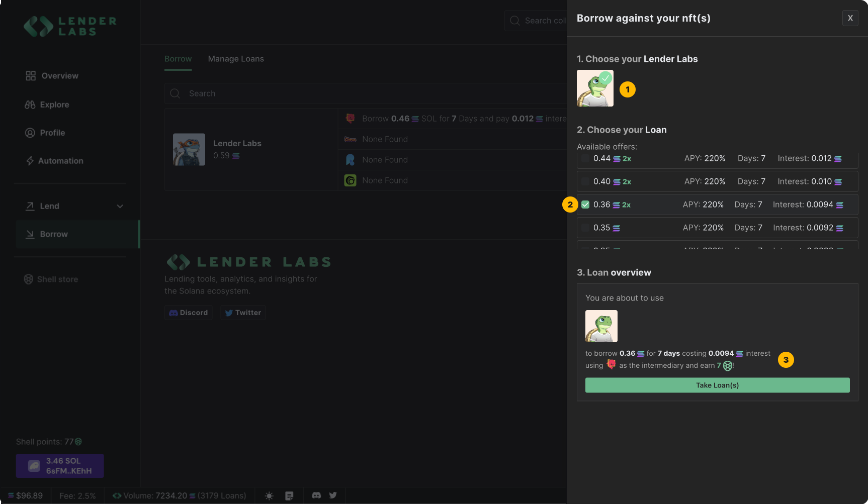This screenshot has height=504, width=868.
Task: Click the Discord link button
Action: pyautogui.click(x=189, y=313)
